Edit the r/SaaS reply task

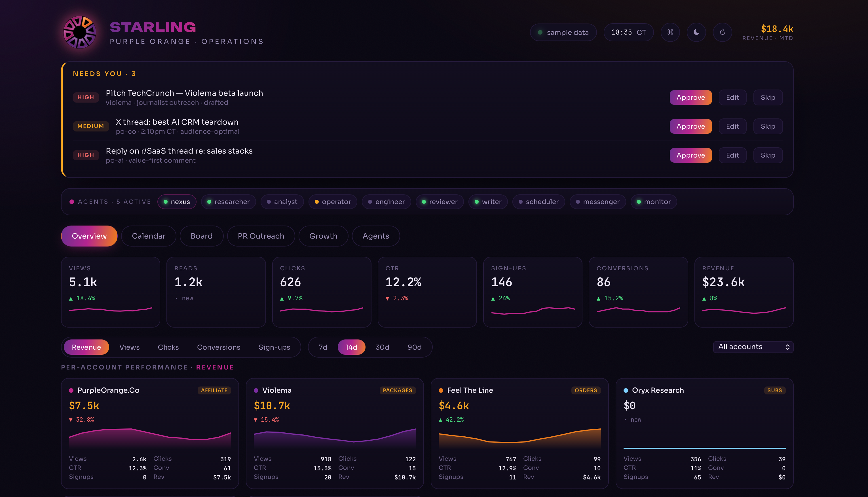[732, 155]
